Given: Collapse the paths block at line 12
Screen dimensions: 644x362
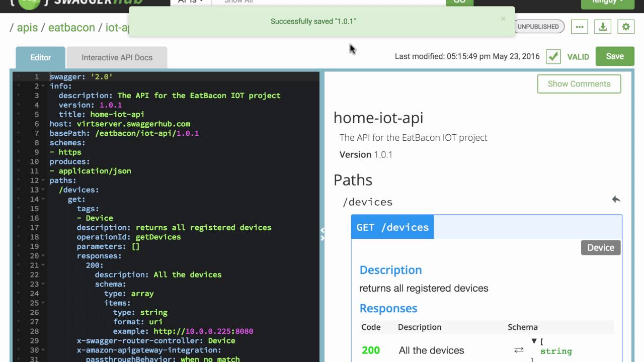Looking at the screenshot, I should pos(44,180).
